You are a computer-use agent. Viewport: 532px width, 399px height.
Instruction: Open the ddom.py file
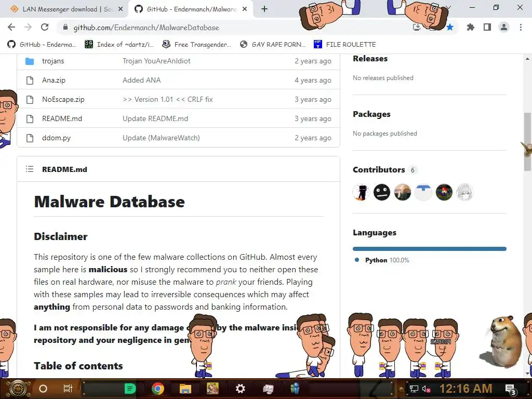tap(56, 138)
